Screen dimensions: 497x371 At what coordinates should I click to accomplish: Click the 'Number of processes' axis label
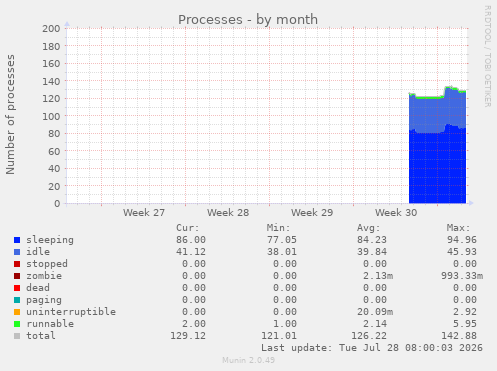pyautogui.click(x=10, y=115)
